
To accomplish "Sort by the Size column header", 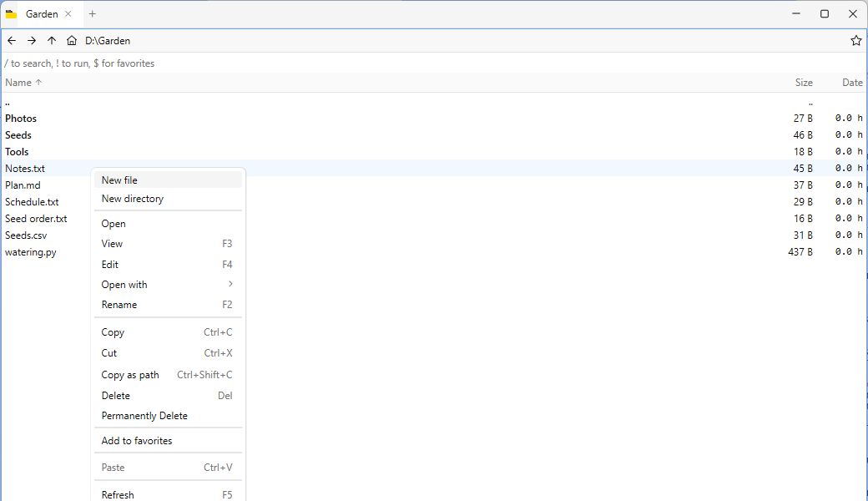I will (804, 83).
